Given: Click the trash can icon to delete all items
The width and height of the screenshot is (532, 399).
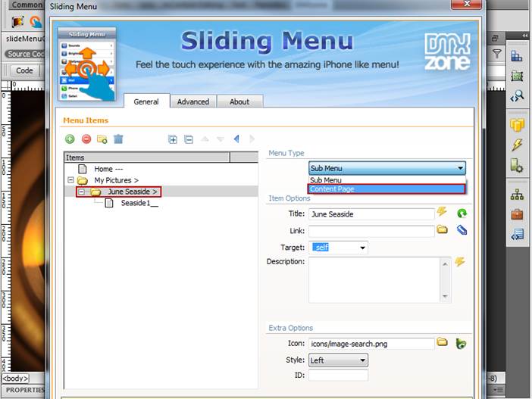Looking at the screenshot, I should click(118, 139).
